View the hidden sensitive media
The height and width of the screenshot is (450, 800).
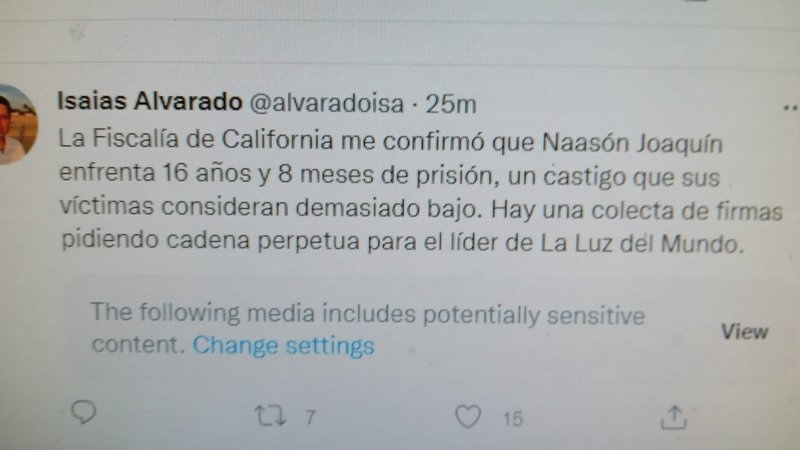coord(744,332)
